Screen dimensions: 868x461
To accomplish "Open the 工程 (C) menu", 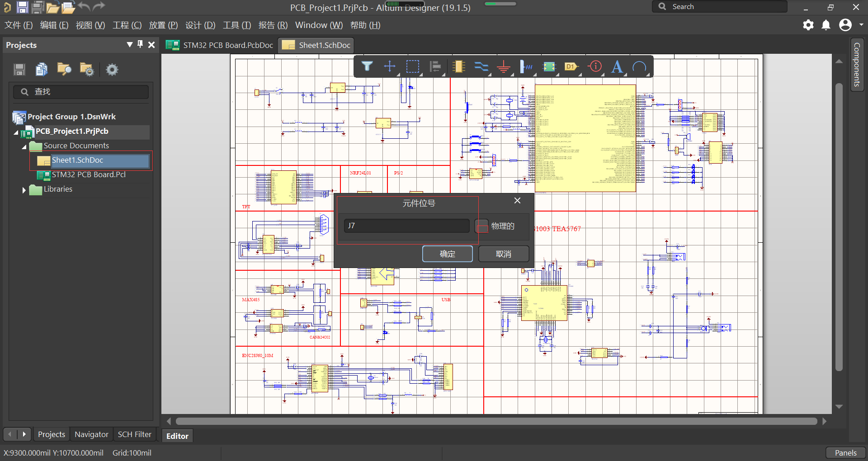I will click(127, 25).
